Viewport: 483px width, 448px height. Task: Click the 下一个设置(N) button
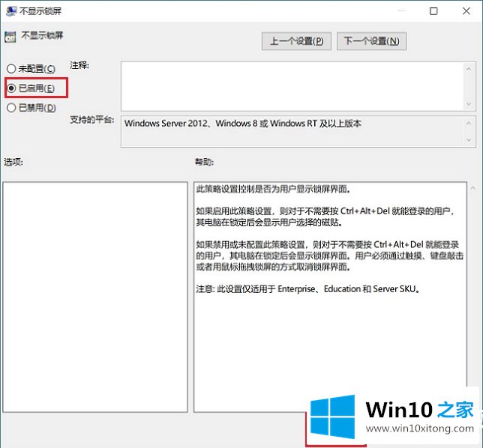point(371,41)
